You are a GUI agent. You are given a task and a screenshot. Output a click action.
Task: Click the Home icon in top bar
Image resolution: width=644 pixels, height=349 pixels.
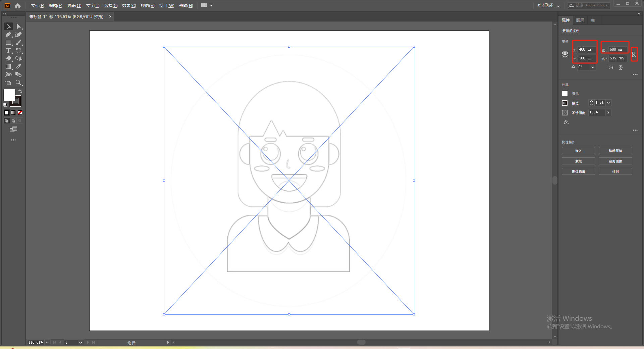point(18,6)
